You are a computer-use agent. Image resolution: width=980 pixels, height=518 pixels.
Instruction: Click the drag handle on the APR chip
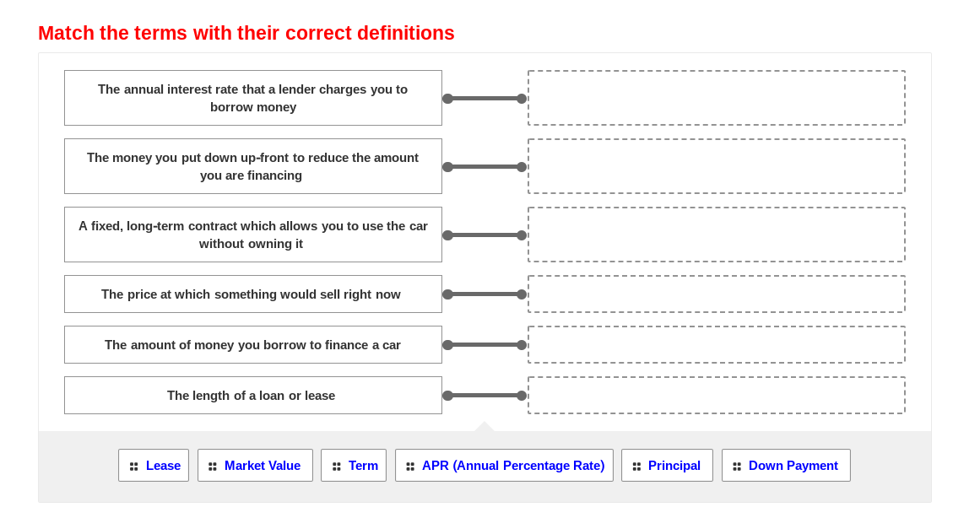click(411, 465)
